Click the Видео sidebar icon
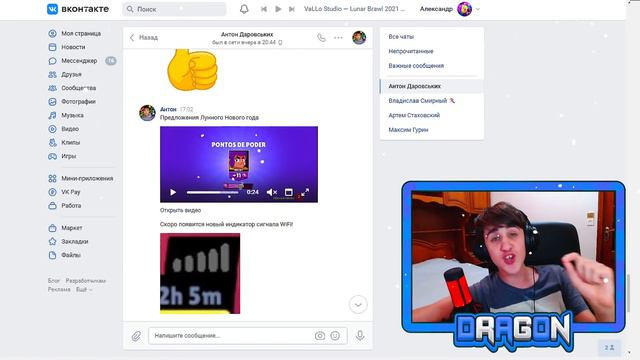The width and height of the screenshot is (640, 360). (52, 129)
